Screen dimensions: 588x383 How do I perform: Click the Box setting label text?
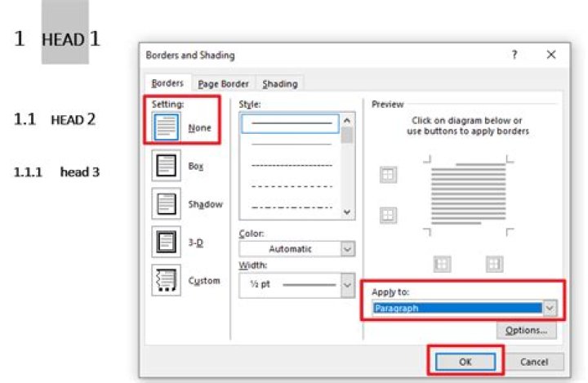click(x=196, y=166)
